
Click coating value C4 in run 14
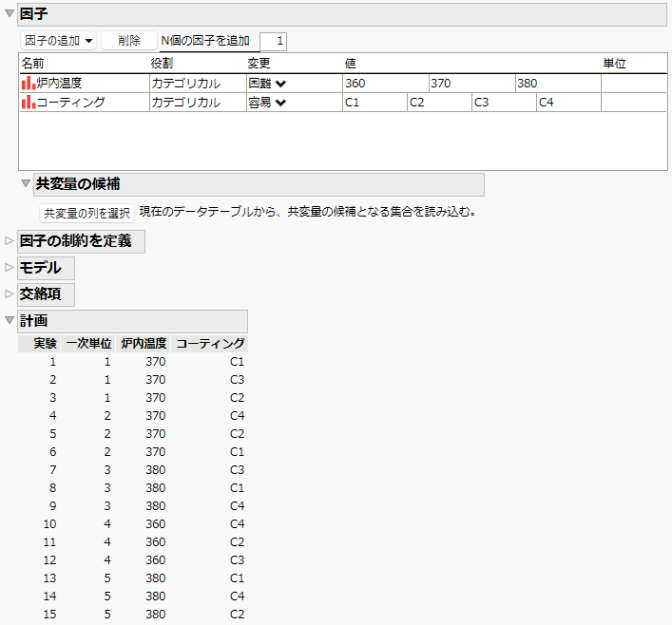(237, 596)
